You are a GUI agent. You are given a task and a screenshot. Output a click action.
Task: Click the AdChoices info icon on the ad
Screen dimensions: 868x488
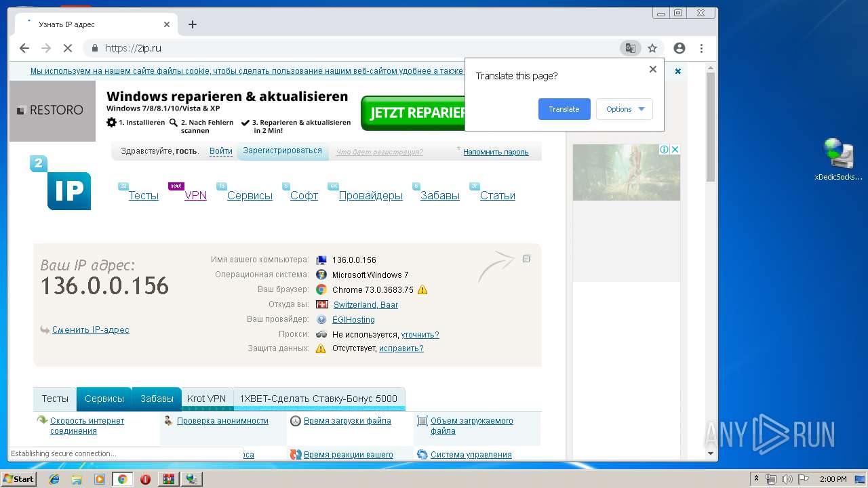point(665,150)
